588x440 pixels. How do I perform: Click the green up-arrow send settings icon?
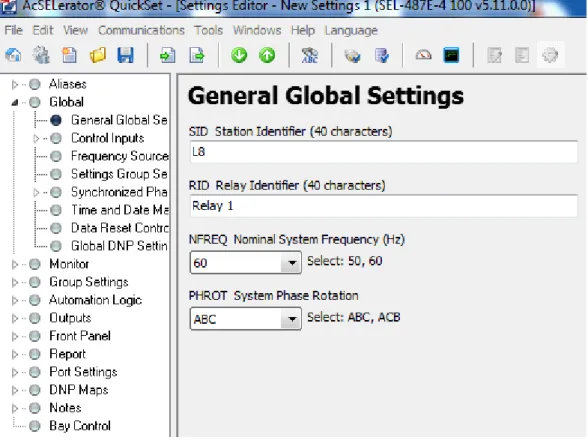click(x=267, y=56)
